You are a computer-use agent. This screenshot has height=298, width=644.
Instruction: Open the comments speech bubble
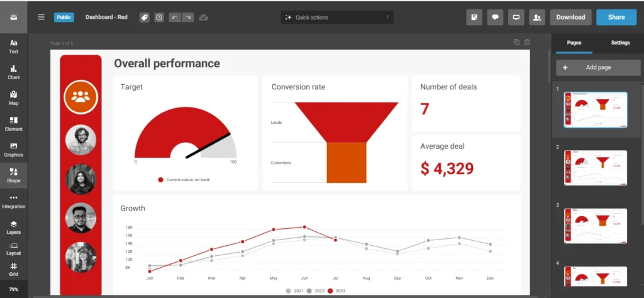(496, 17)
